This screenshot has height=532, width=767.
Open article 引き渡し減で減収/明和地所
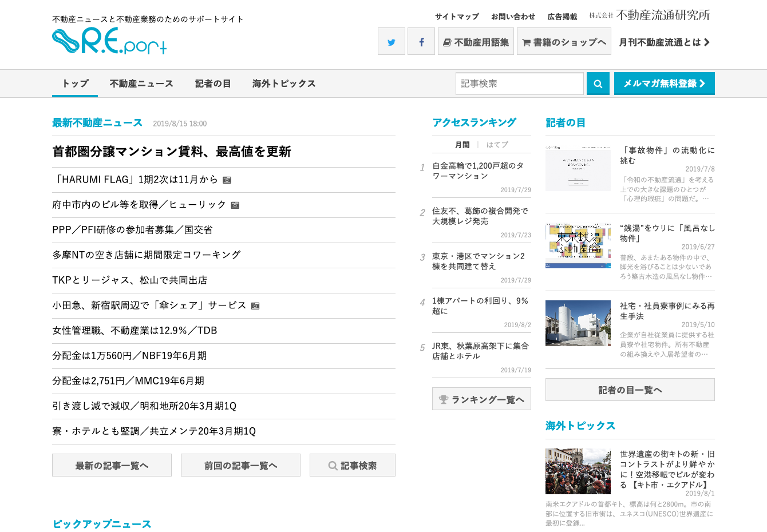tap(144, 406)
